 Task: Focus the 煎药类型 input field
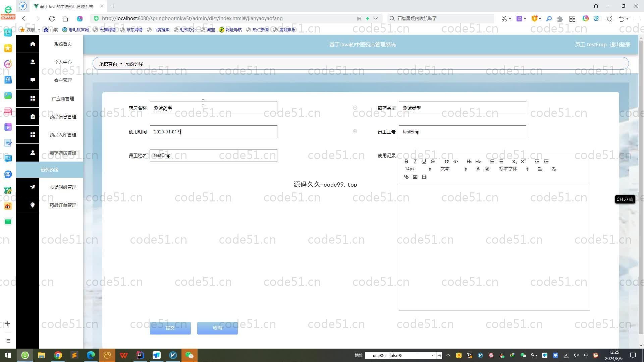462,108
